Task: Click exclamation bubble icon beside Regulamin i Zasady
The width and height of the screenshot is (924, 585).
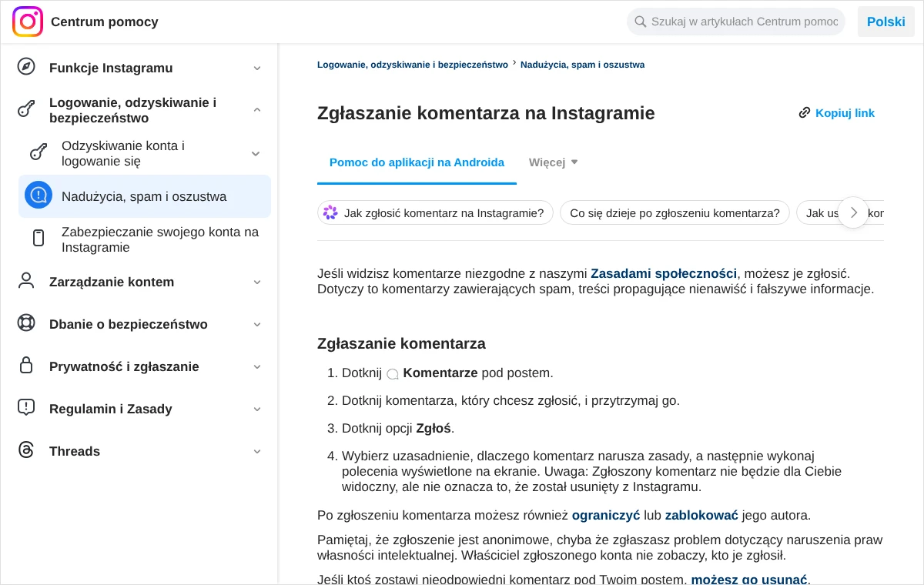Action: pos(26,407)
